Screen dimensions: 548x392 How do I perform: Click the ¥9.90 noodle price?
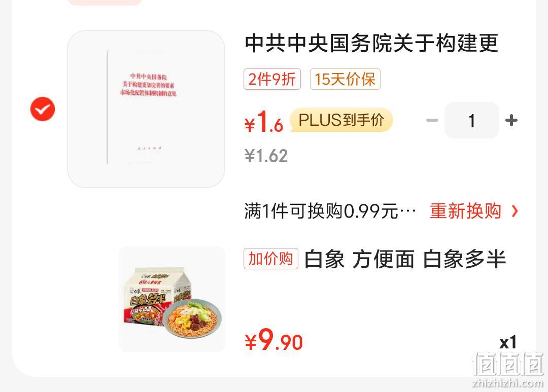(x=273, y=340)
